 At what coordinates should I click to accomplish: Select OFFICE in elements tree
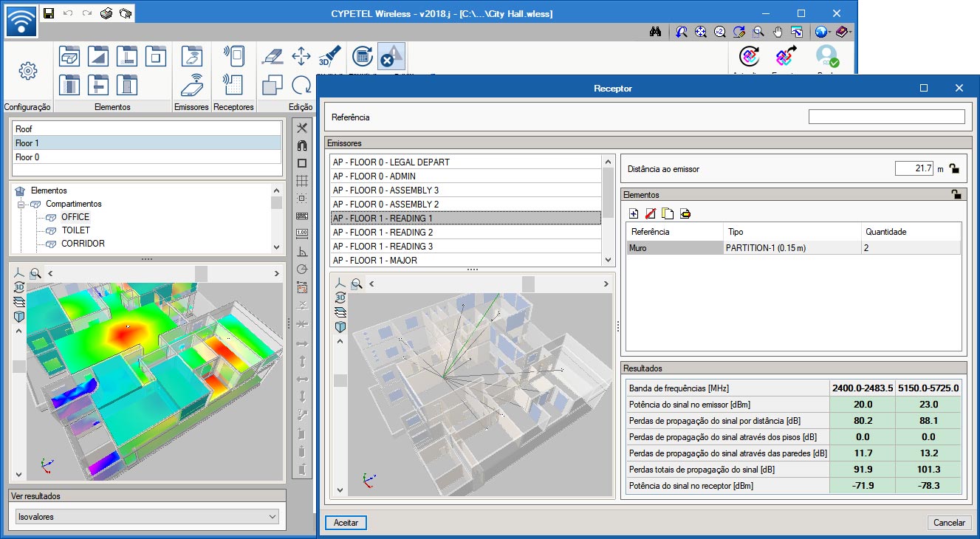click(75, 217)
